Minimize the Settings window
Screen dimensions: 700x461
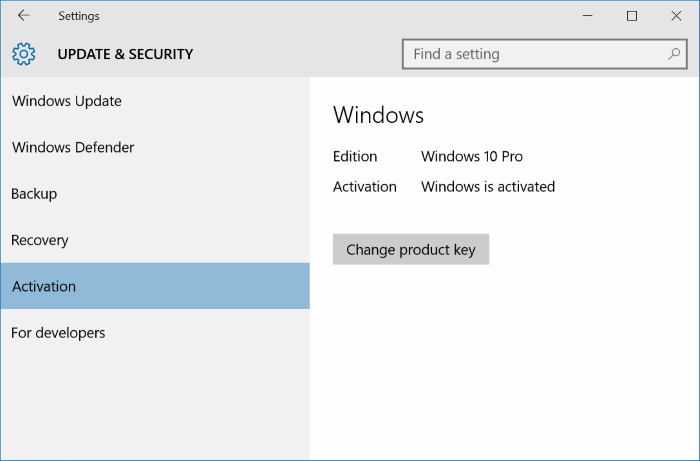point(588,16)
